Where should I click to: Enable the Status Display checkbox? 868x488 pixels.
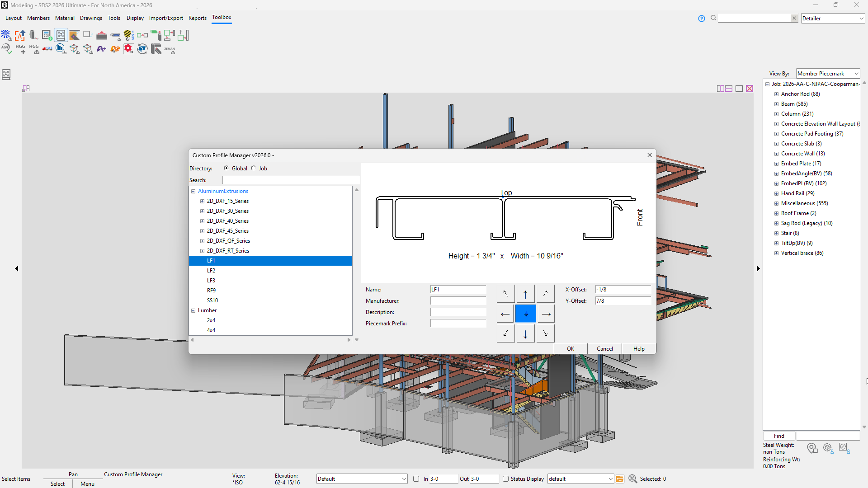click(x=506, y=479)
